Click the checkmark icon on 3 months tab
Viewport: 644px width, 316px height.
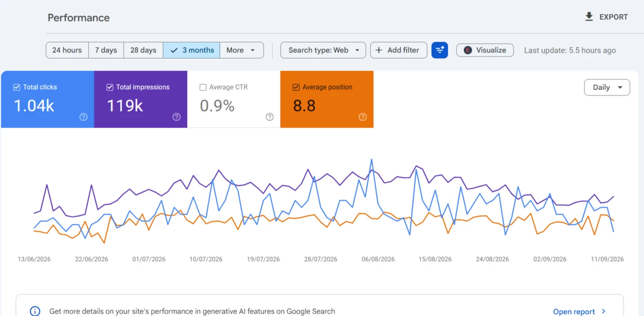pos(174,50)
